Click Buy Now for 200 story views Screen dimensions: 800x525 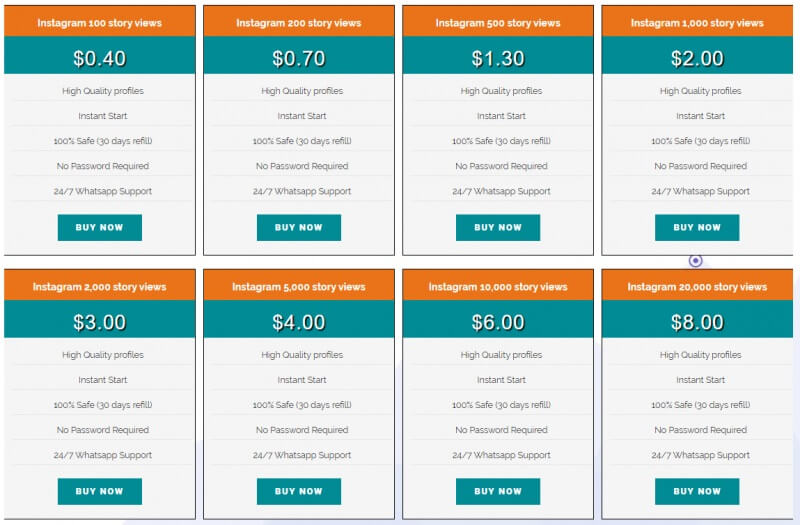tap(298, 228)
